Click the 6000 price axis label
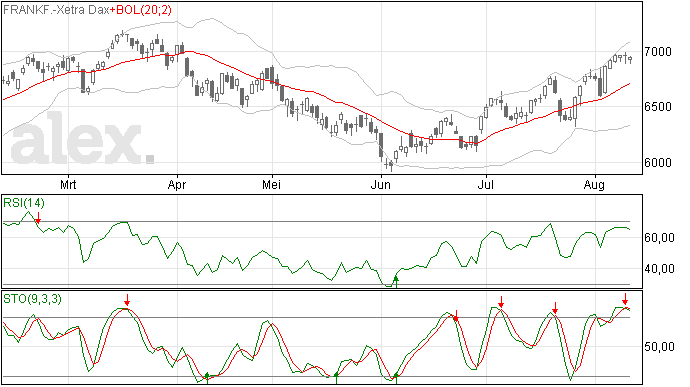 pyautogui.click(x=658, y=162)
